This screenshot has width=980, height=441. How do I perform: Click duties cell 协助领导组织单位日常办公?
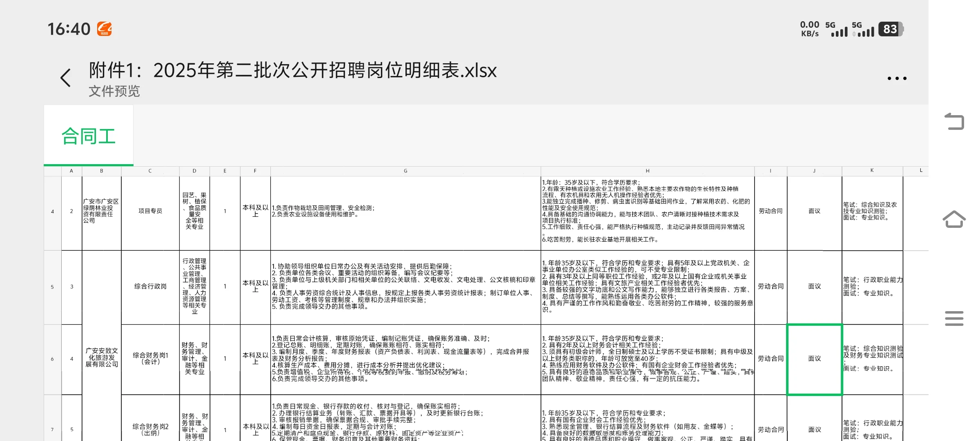click(405, 287)
